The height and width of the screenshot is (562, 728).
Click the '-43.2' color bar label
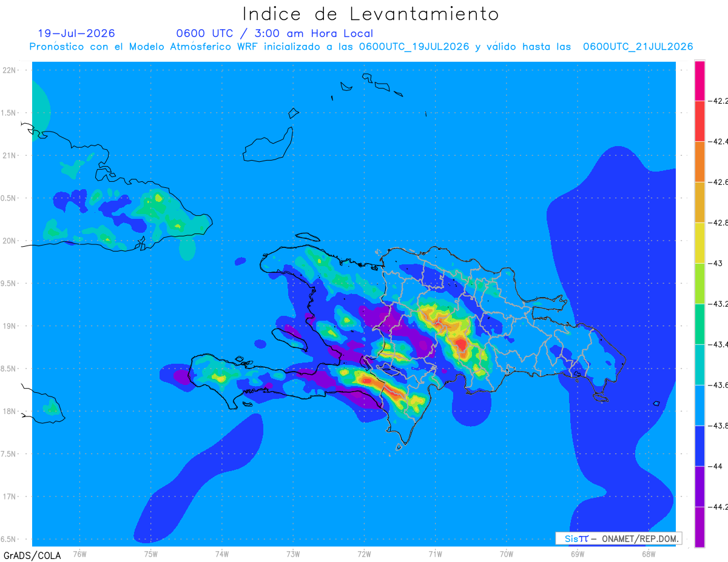[x=718, y=304]
